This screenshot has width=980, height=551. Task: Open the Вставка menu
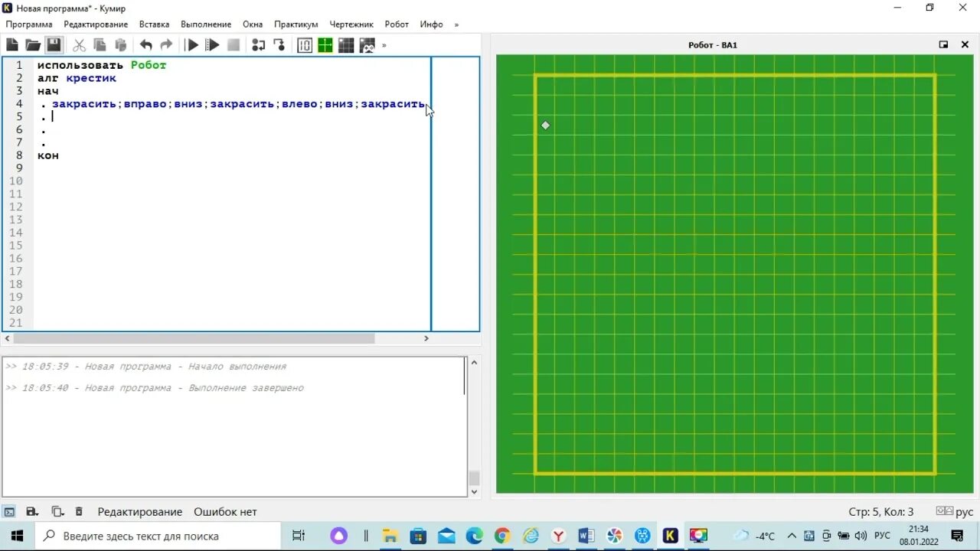(x=154, y=24)
